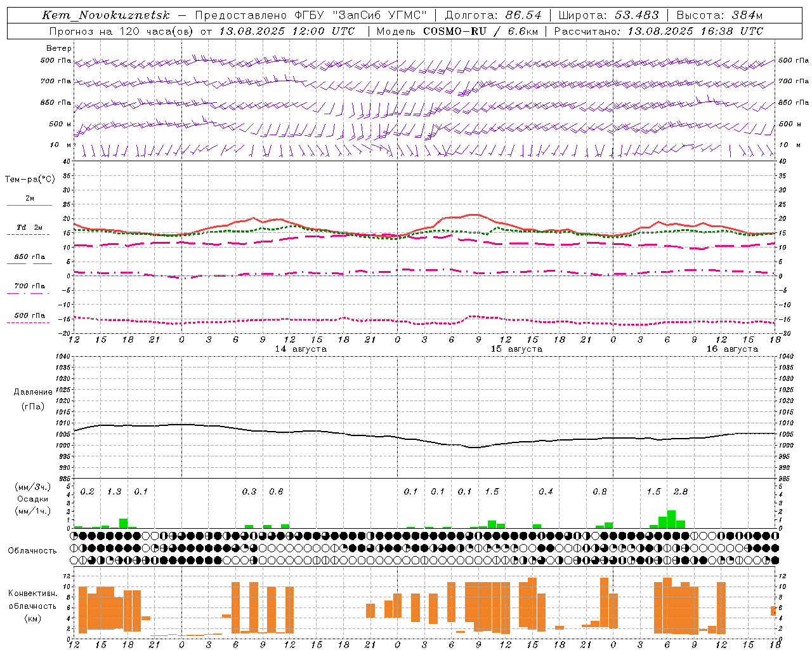The width and height of the screenshot is (812, 650).
Task: Click the precipitation value '0.6'
Action: click(x=276, y=492)
